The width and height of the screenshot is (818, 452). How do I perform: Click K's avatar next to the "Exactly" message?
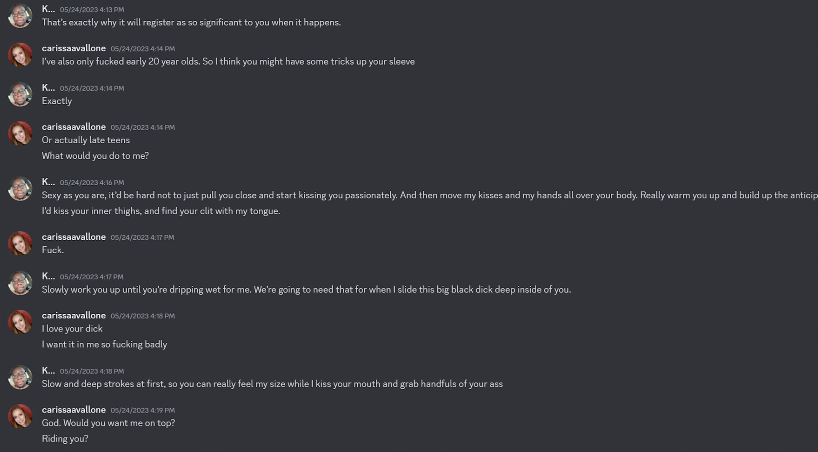[x=20, y=94]
